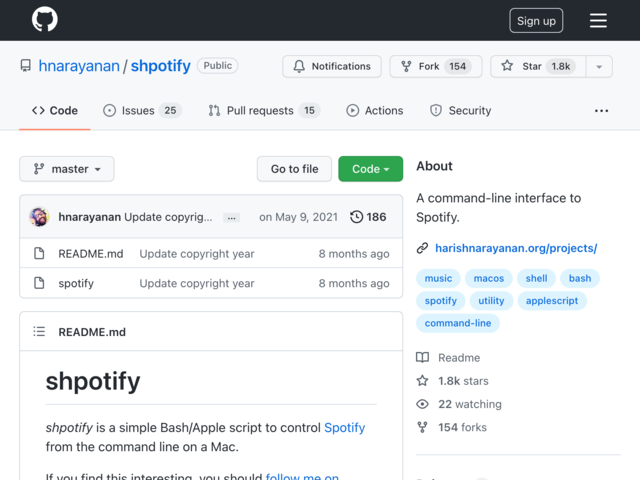Open the Pull requests tab
640x480 pixels.
264,111
